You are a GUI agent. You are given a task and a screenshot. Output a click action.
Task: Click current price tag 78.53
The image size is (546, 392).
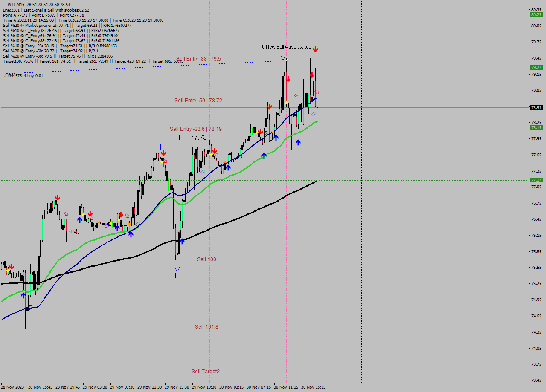point(536,107)
